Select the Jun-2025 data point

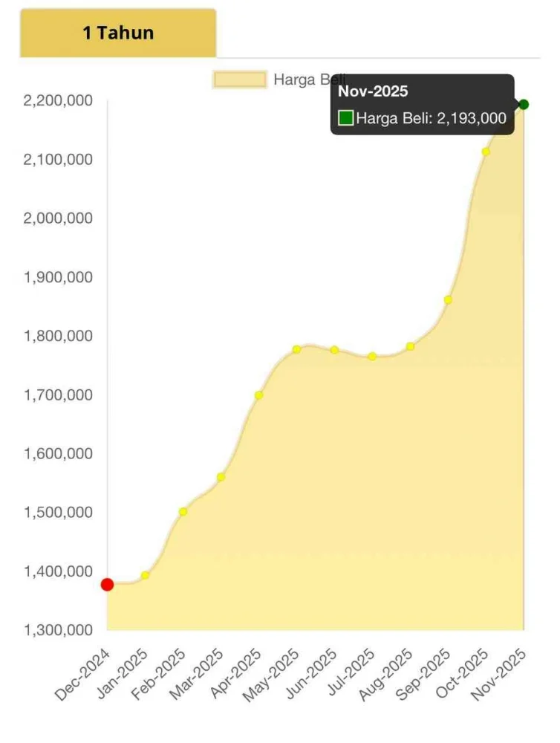click(x=334, y=350)
